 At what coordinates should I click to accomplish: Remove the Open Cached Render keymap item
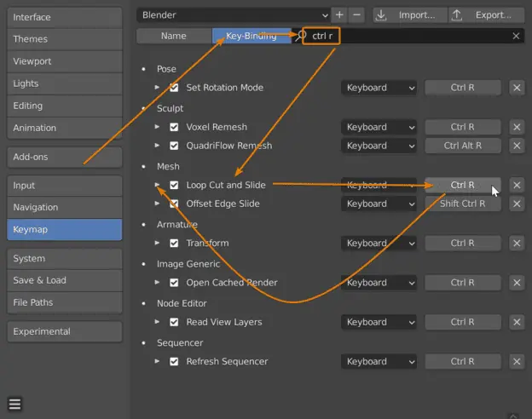click(x=517, y=283)
